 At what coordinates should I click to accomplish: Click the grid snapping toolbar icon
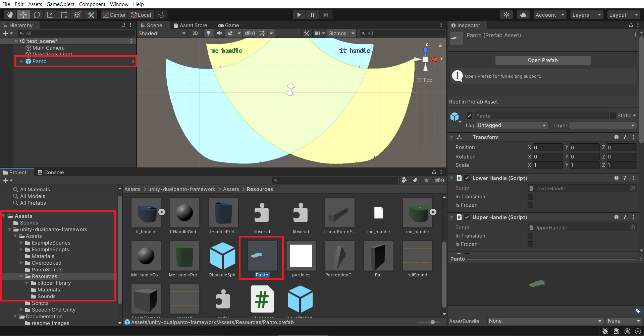[x=161, y=15]
